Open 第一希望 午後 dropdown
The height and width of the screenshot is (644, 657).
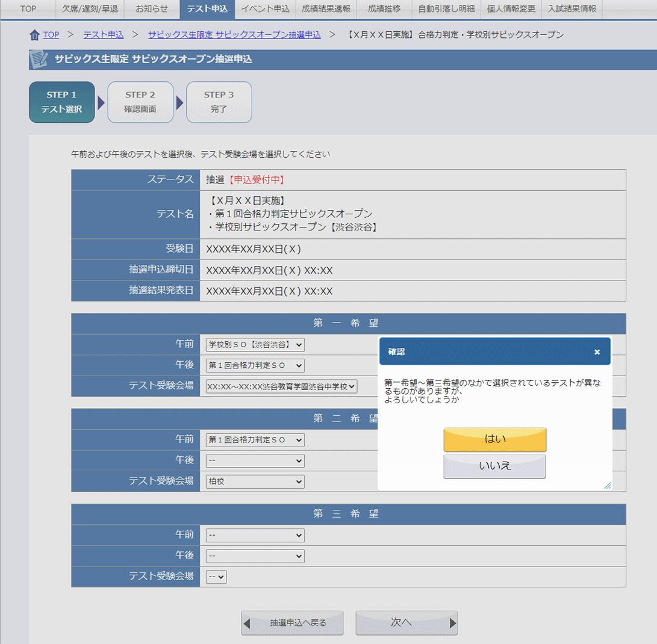[255, 365]
